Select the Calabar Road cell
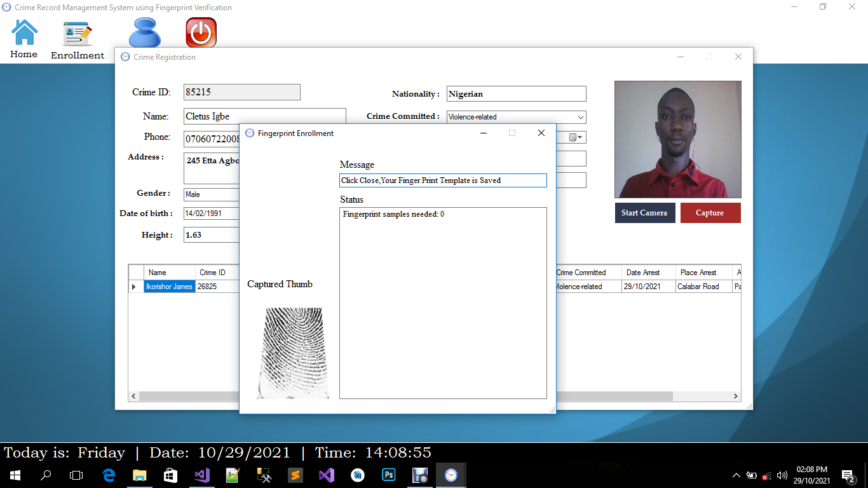Viewport: 868px width, 488px height. (704, 287)
